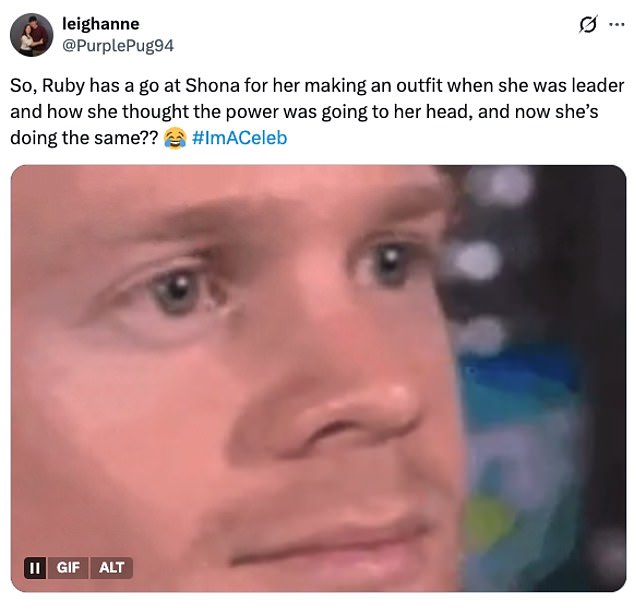This screenshot has height=614, width=634.
Task: Click the crying-laughing emoji in the tweet
Action: click(175, 138)
